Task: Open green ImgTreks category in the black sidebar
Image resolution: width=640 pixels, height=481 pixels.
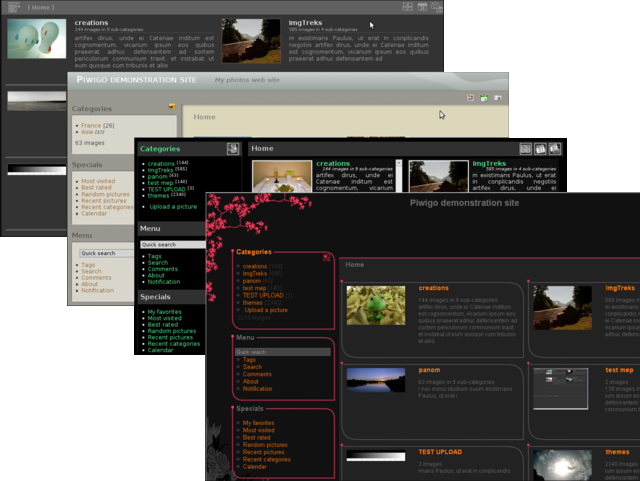Action: click(x=160, y=170)
